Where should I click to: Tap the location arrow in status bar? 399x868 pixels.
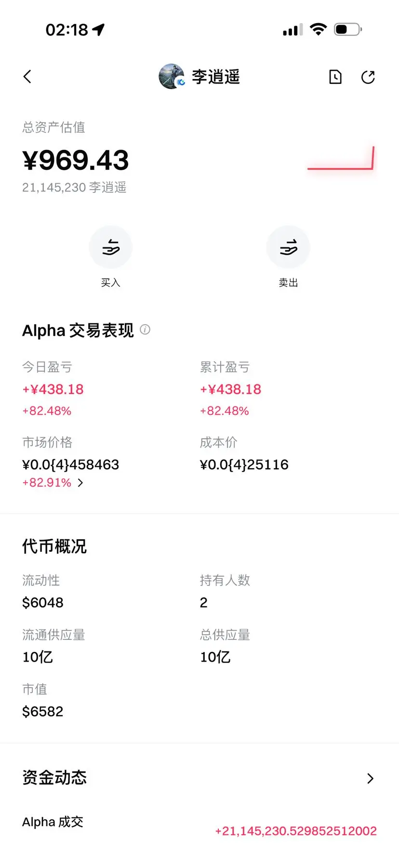tap(99, 30)
